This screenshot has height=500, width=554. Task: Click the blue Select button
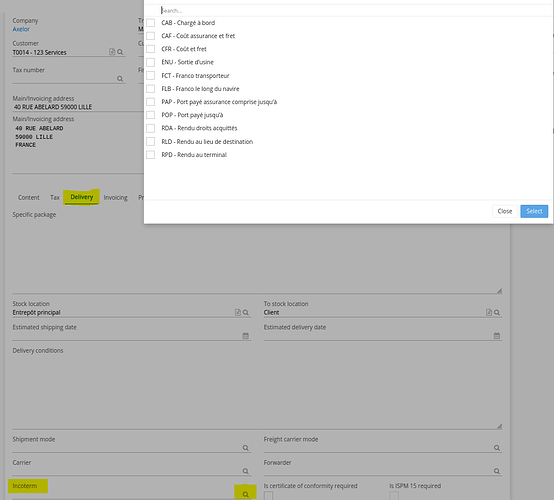coord(534,211)
